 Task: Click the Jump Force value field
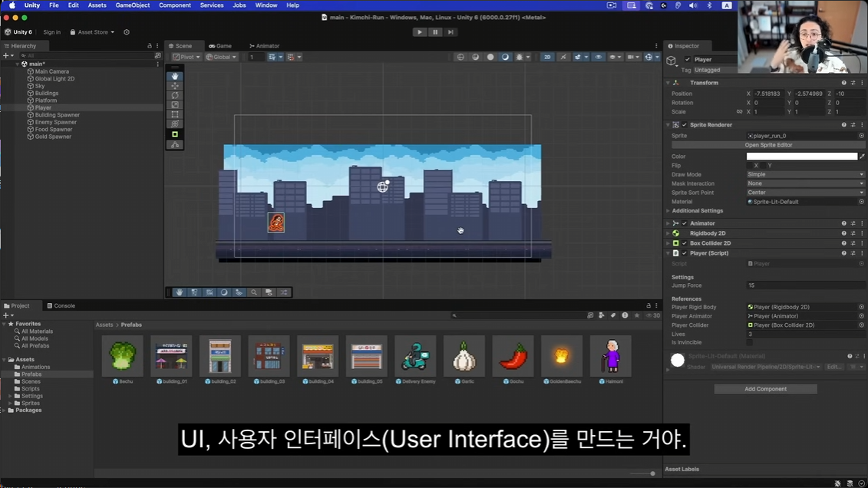(x=805, y=285)
